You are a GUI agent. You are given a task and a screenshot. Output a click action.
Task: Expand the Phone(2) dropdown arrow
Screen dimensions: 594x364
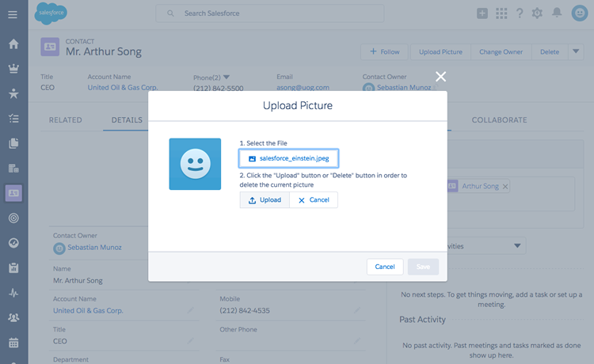coord(227,78)
